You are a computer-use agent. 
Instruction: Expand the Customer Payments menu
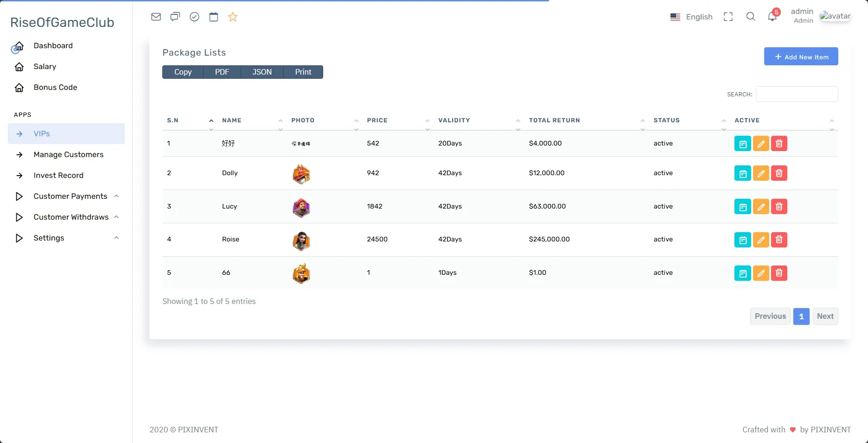click(x=70, y=196)
